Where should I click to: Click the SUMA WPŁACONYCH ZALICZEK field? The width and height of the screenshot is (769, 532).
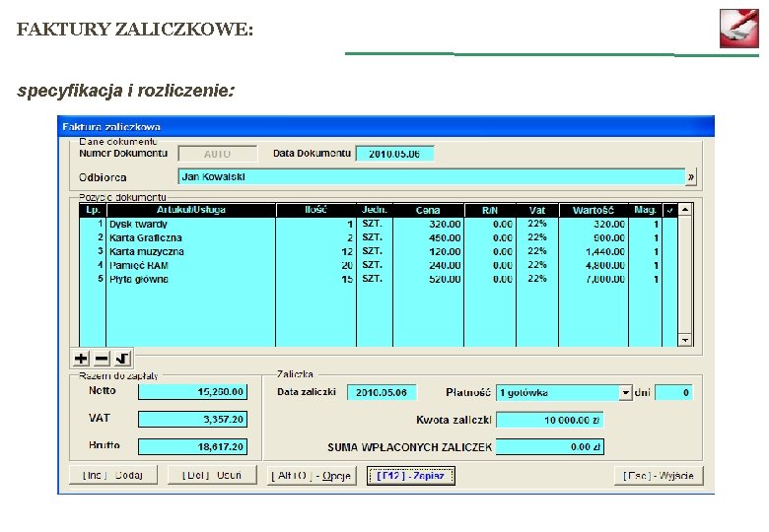550,446
